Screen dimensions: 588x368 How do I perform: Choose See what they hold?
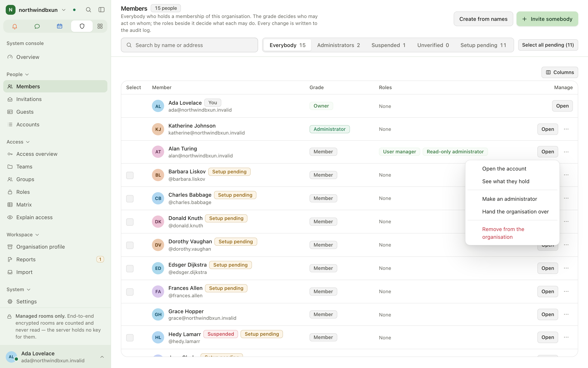[x=512, y=181]
